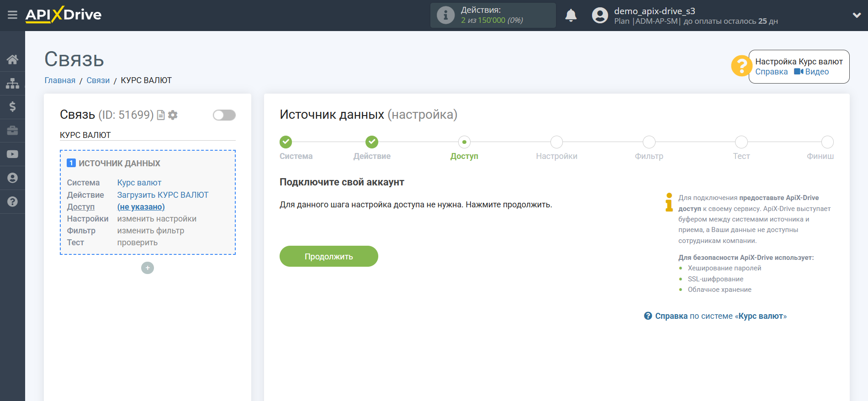The height and width of the screenshot is (401, 868).
Task: Click the КУРС ВАЛЮТ connection name field
Action: (148, 135)
